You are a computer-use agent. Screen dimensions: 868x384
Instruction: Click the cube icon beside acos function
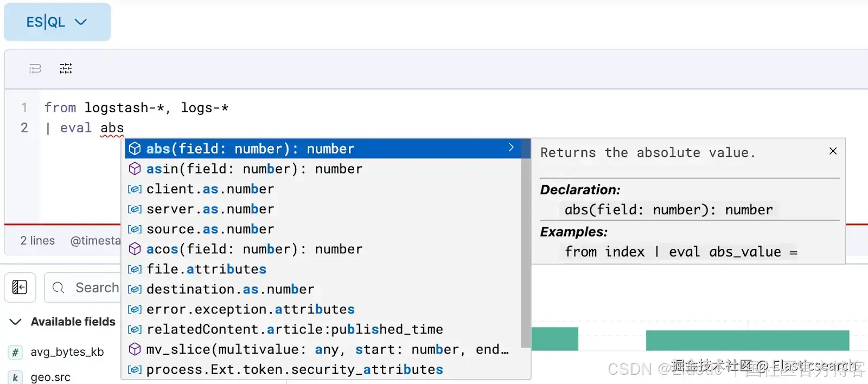[x=135, y=249]
